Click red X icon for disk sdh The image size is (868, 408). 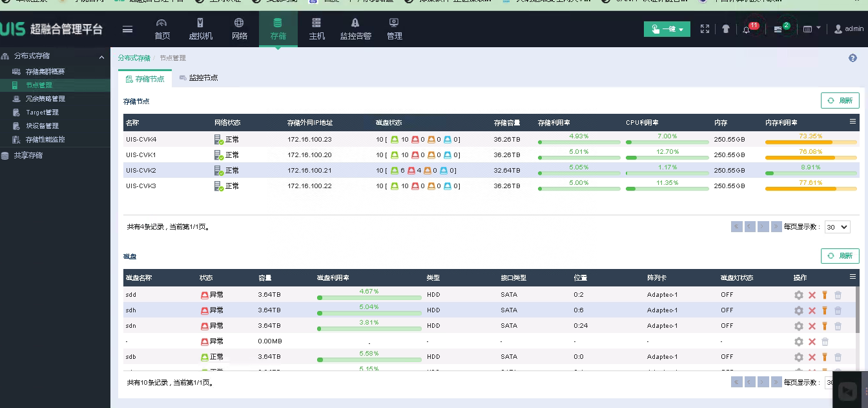tap(812, 310)
